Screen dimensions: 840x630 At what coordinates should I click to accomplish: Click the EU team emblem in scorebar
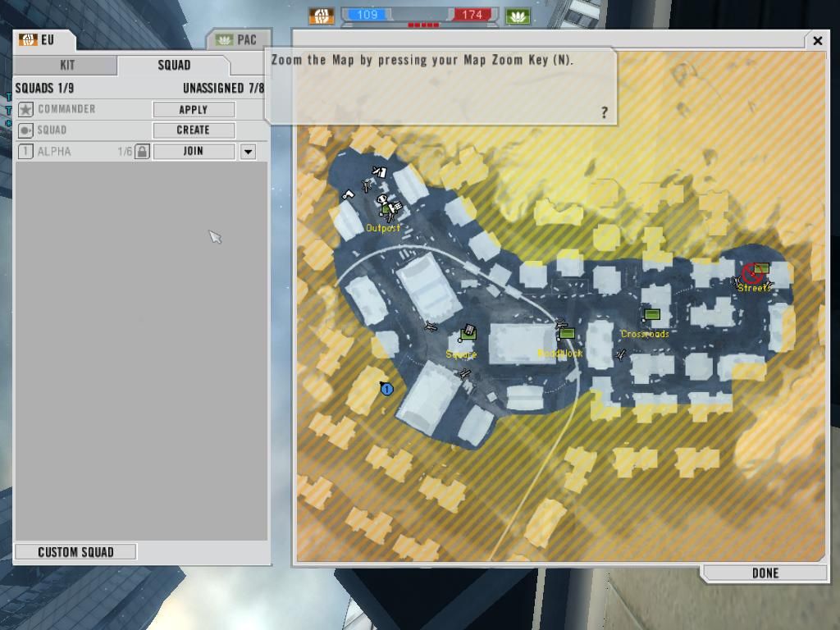click(x=322, y=16)
